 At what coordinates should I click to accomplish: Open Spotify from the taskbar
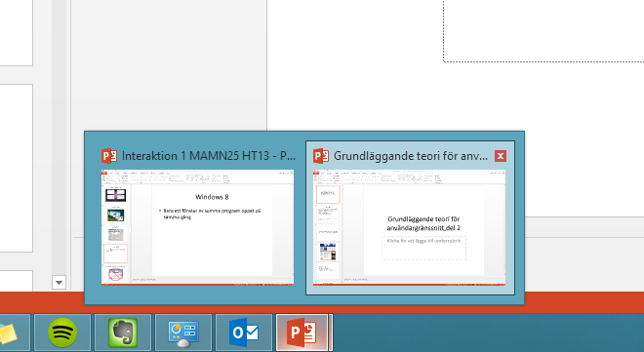[62, 332]
